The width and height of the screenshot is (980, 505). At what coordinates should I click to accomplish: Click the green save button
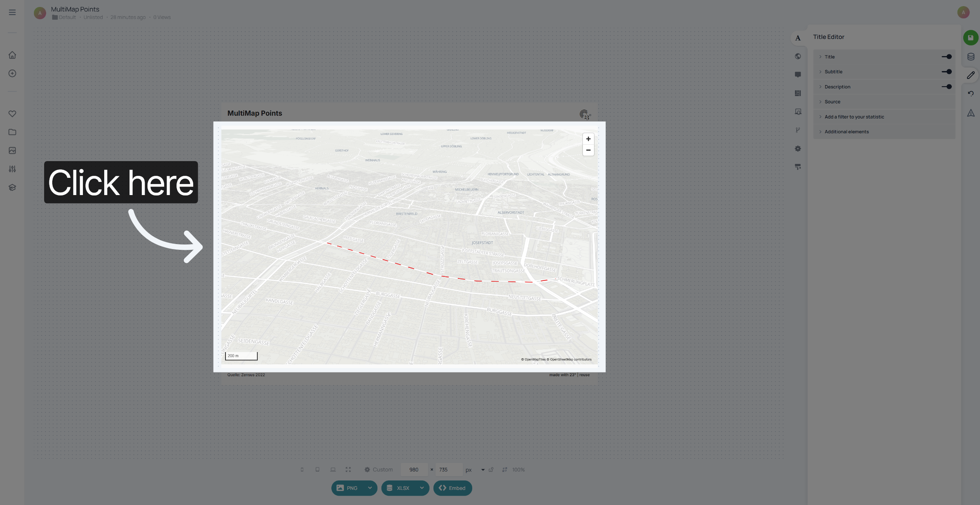tap(971, 38)
